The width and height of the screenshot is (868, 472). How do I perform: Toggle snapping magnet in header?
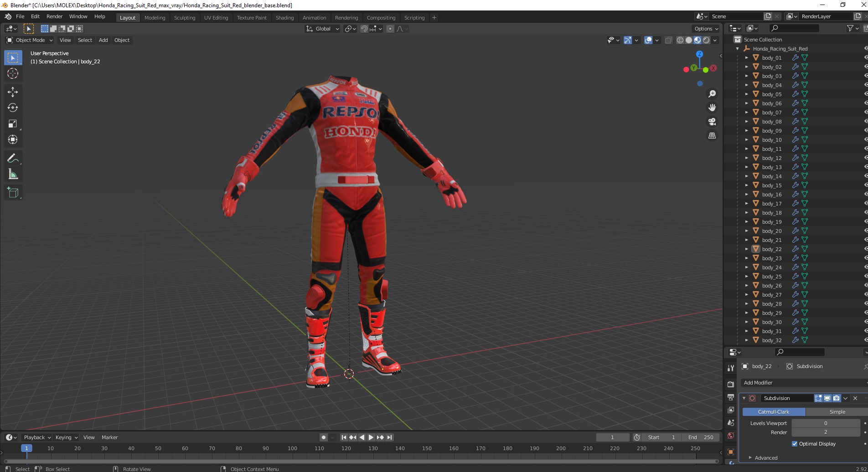tap(364, 29)
